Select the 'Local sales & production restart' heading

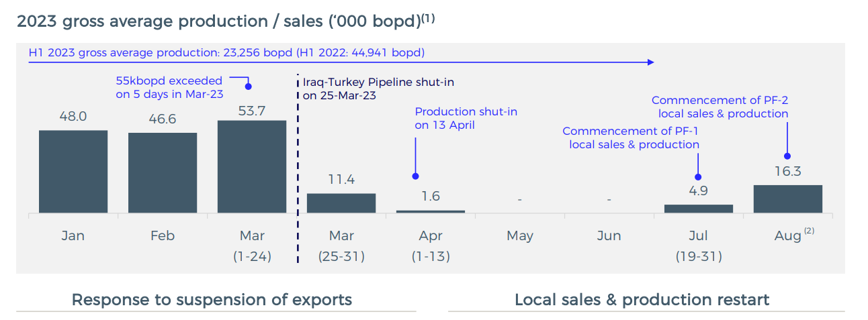click(x=642, y=299)
